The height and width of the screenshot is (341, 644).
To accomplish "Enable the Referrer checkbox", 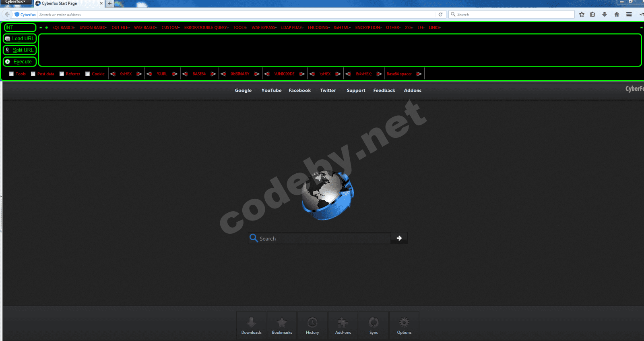I will point(62,74).
